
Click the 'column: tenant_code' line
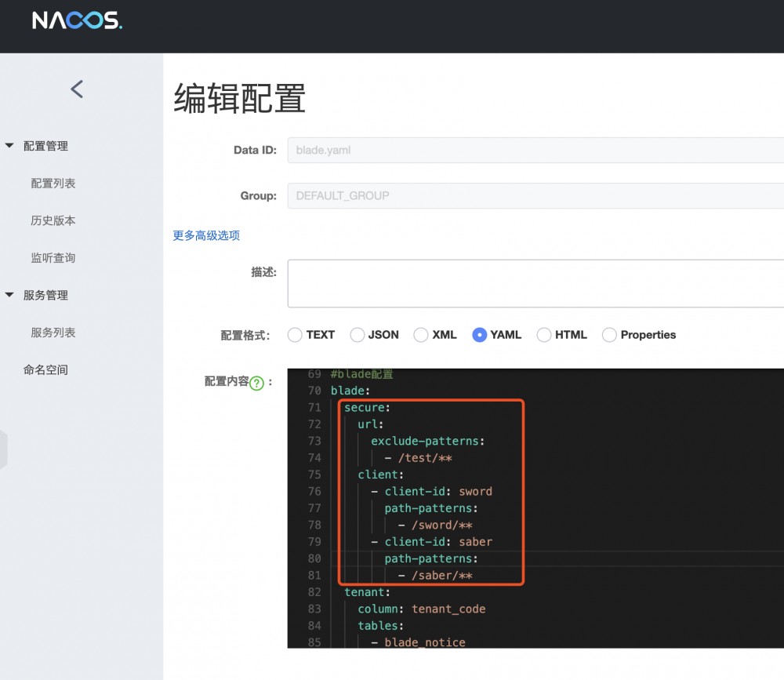pos(422,609)
